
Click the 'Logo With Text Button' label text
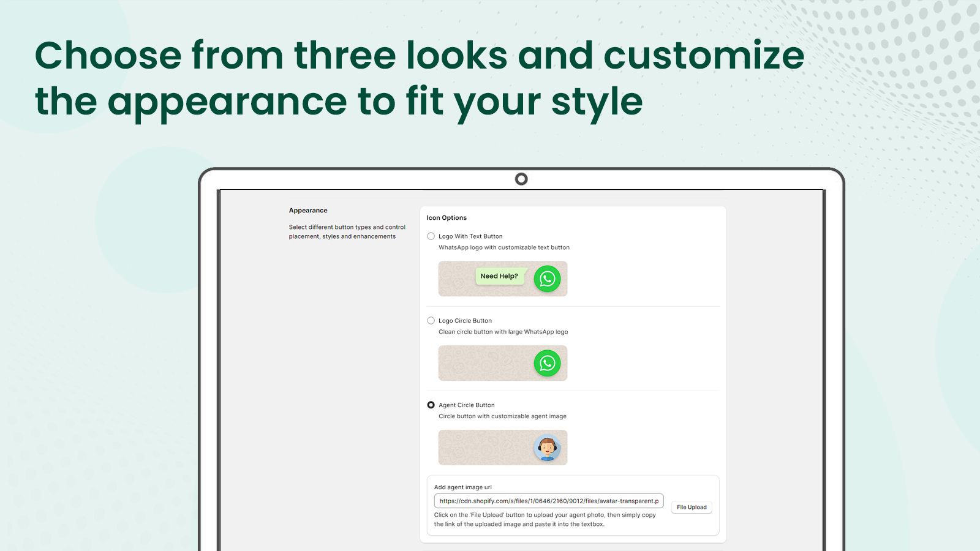click(470, 236)
